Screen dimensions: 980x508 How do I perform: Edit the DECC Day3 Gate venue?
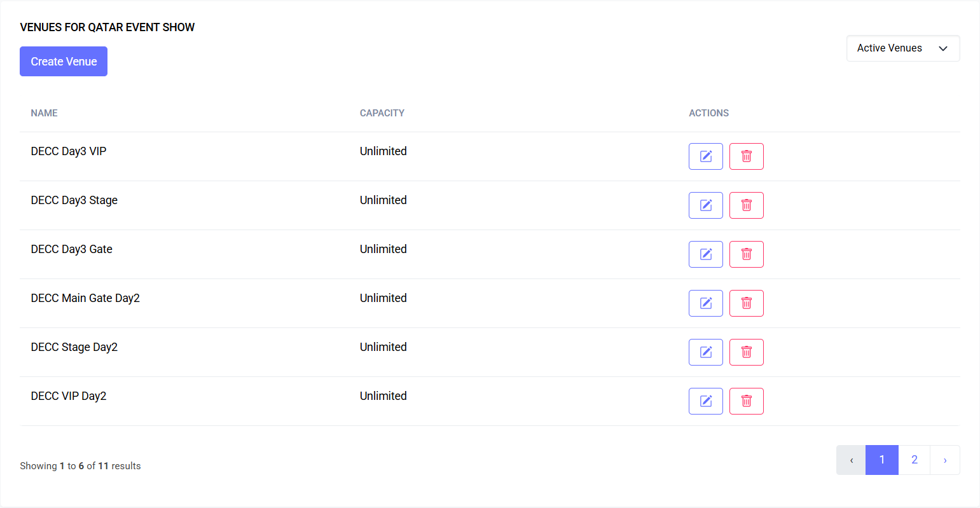point(705,254)
